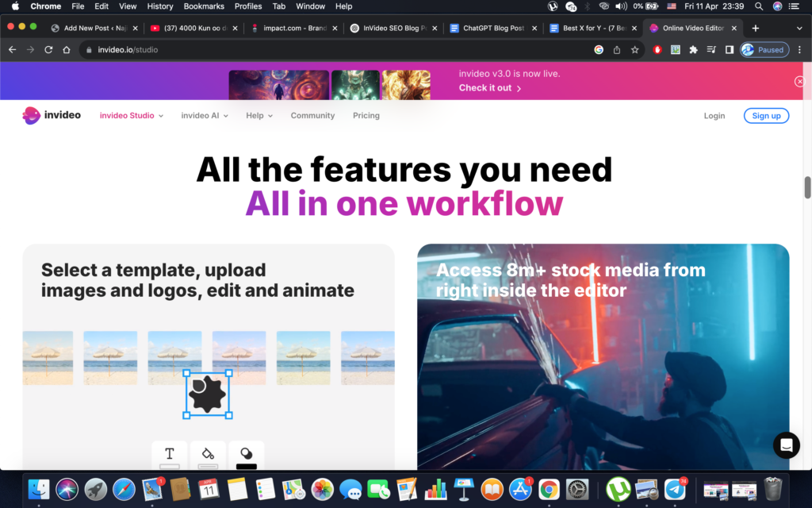812x508 pixels.
Task: Reload the page with the refresh icon
Action: coord(49,49)
